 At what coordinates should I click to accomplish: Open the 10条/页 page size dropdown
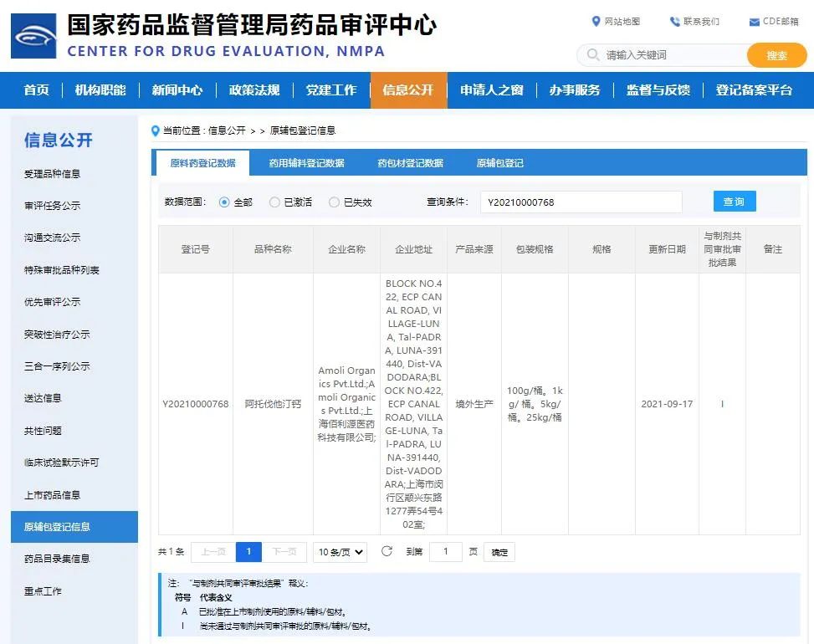(340, 552)
